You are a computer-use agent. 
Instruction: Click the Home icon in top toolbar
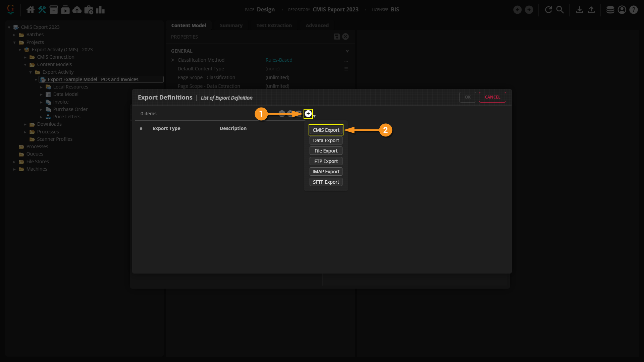pos(31,10)
